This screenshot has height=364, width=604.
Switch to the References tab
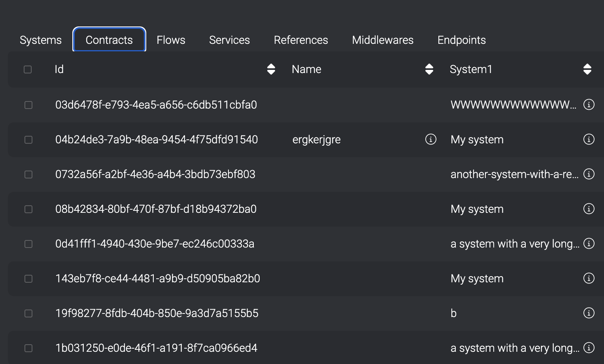(x=301, y=40)
